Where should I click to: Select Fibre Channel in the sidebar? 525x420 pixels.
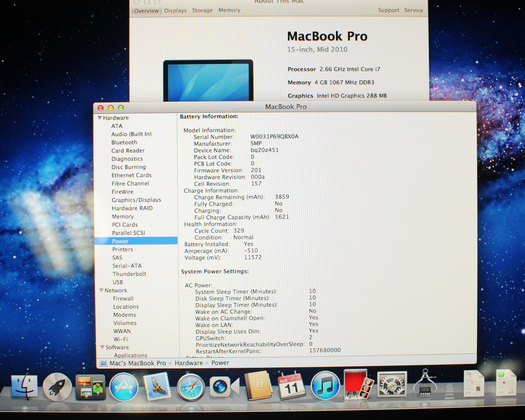[130, 184]
